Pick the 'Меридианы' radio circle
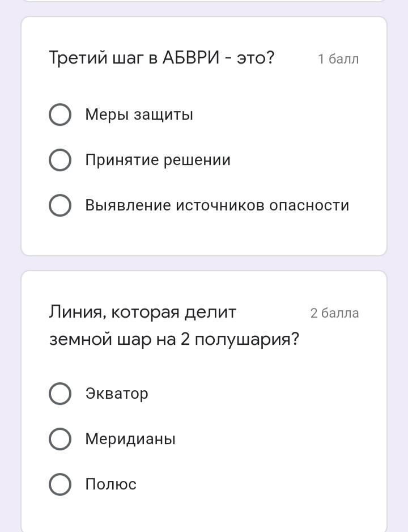The width and height of the screenshot is (408, 532). (x=60, y=439)
